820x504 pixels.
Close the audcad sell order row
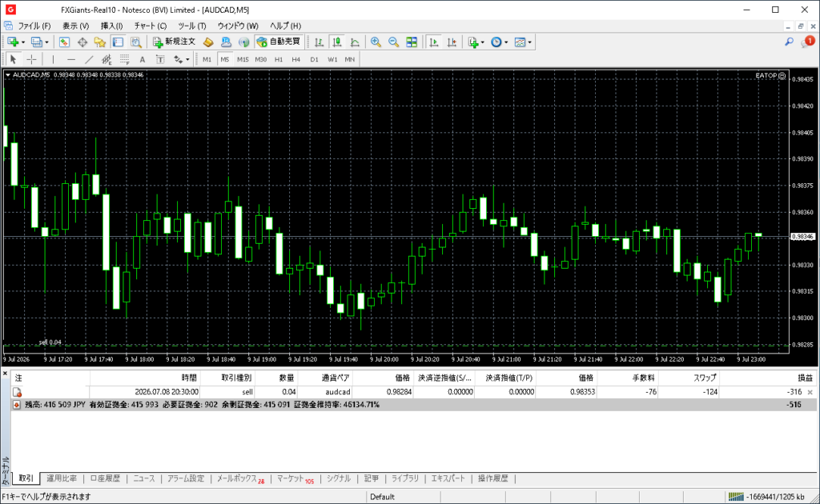[x=810, y=392]
